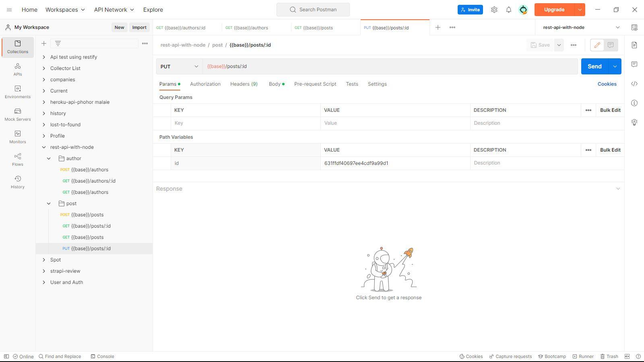Image resolution: width=644 pixels, height=362 pixels.
Task: Click the New button
Action: point(119,27)
